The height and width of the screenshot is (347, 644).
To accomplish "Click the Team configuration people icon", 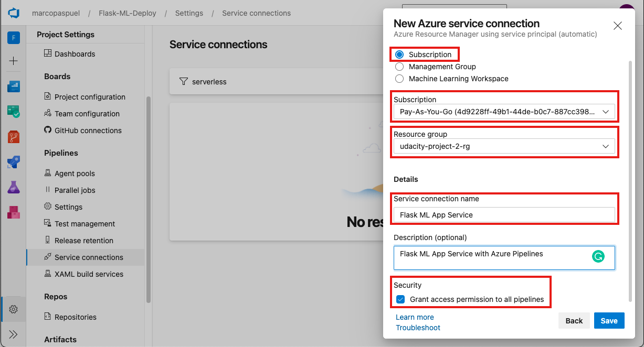I will 48,113.
